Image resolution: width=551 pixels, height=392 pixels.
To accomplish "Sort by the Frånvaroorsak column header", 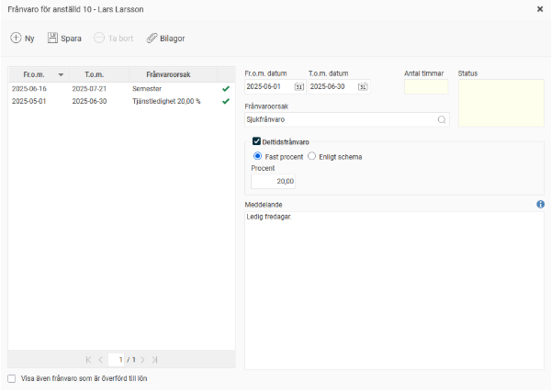I will 168,74.
